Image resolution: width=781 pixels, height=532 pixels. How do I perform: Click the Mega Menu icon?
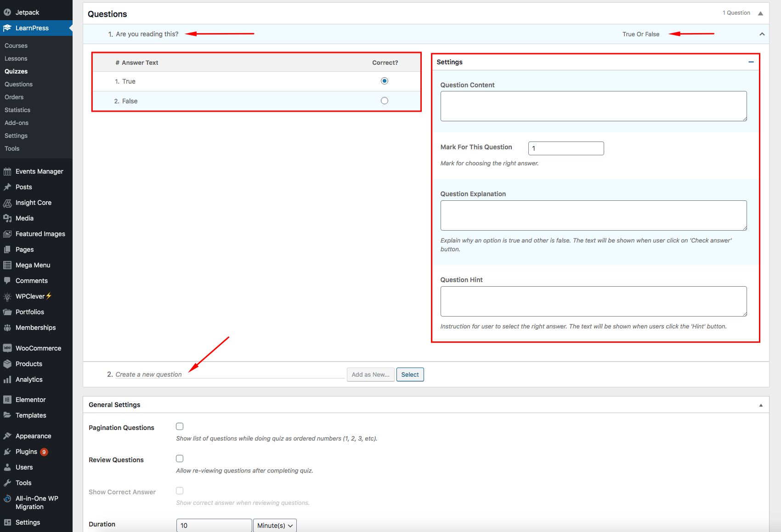[7, 265]
